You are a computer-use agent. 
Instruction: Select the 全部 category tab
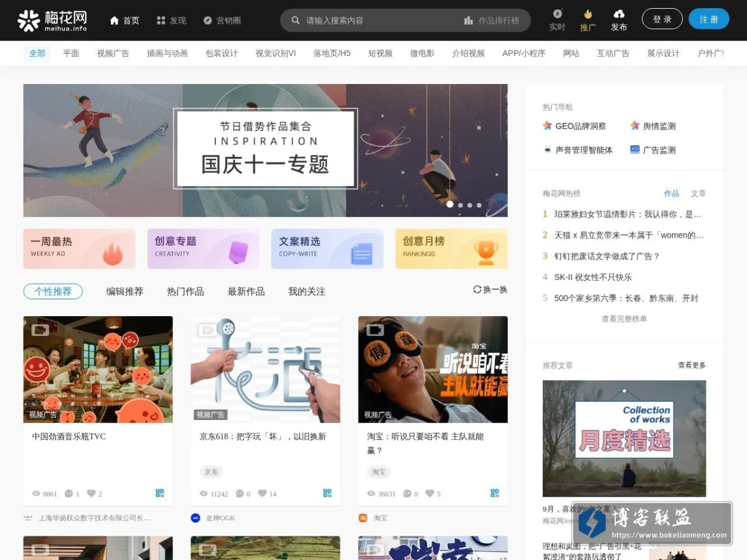tap(37, 54)
